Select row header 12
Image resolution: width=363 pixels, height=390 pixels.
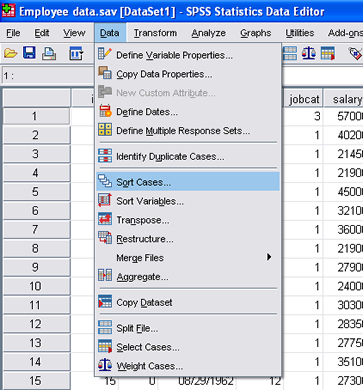36,324
